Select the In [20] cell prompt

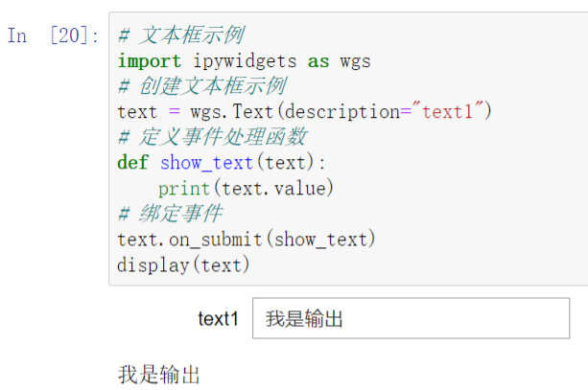[x=54, y=36]
